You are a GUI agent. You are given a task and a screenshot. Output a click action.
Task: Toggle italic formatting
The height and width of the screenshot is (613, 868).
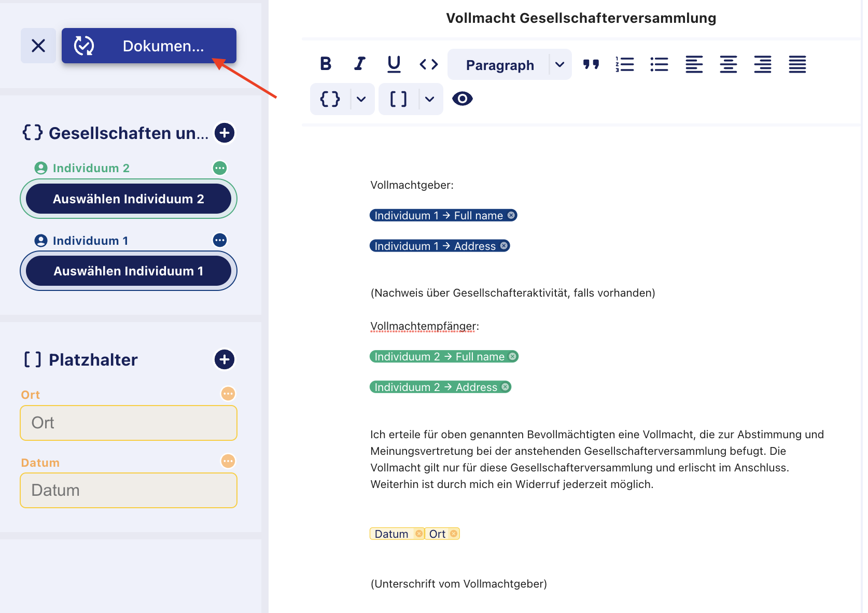[359, 64]
